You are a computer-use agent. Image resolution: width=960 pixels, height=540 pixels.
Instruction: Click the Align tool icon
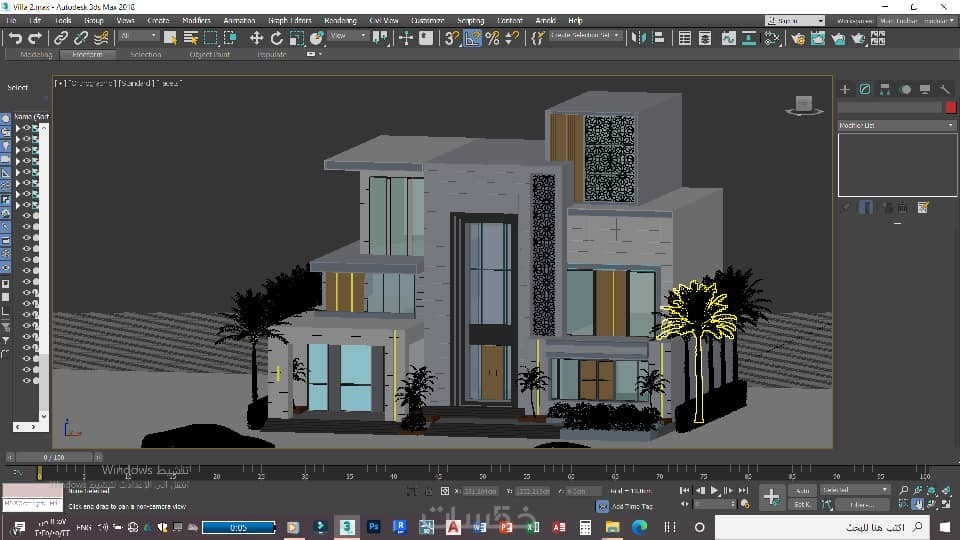coord(659,38)
